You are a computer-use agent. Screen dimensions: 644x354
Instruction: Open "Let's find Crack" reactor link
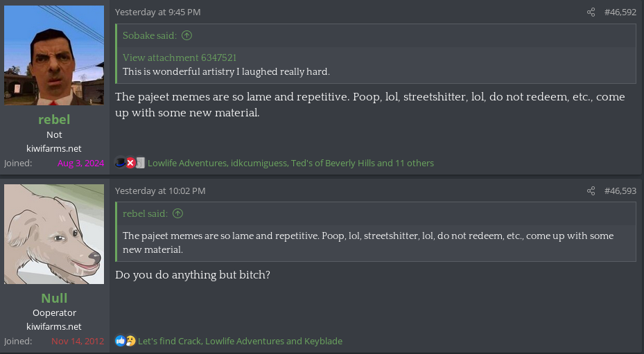170,342
